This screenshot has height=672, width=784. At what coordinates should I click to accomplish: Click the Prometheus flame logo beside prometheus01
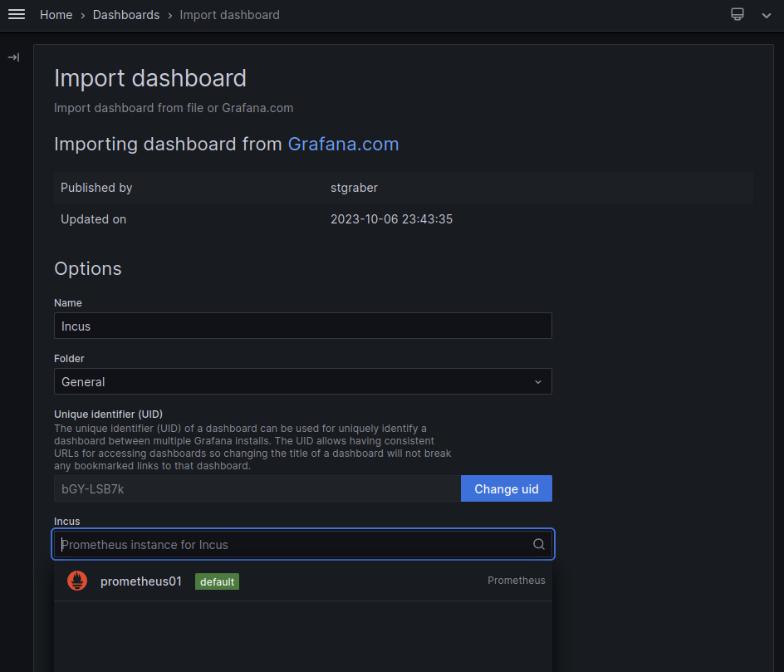click(77, 581)
